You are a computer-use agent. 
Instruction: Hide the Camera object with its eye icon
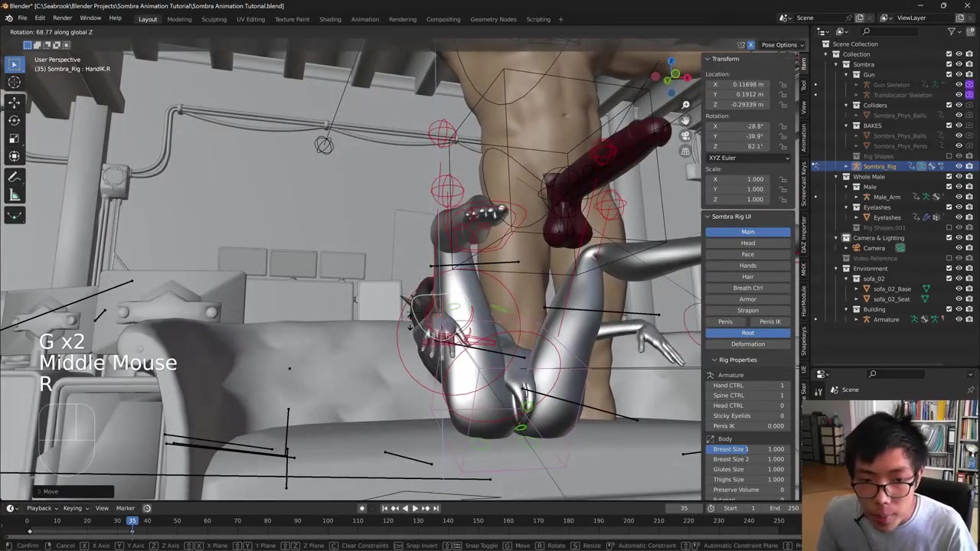click(x=959, y=248)
